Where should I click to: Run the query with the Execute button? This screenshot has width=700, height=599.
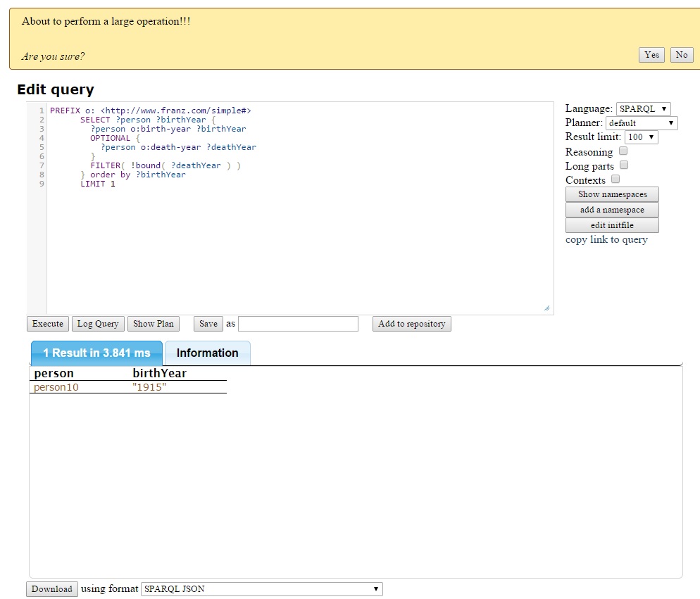[48, 324]
